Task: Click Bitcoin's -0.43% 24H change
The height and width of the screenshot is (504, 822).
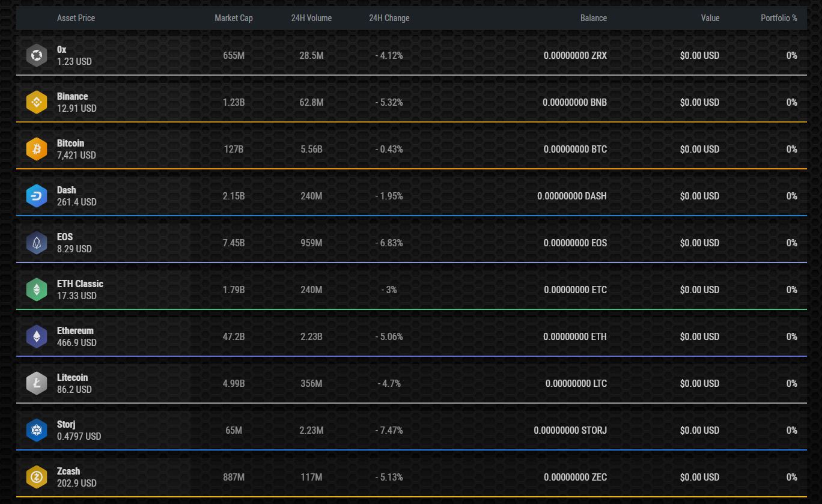Action: [389, 149]
